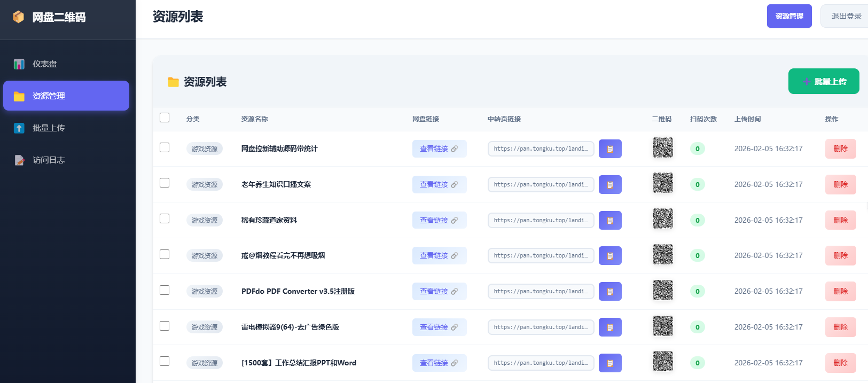Click the 上传时间 column header

748,119
